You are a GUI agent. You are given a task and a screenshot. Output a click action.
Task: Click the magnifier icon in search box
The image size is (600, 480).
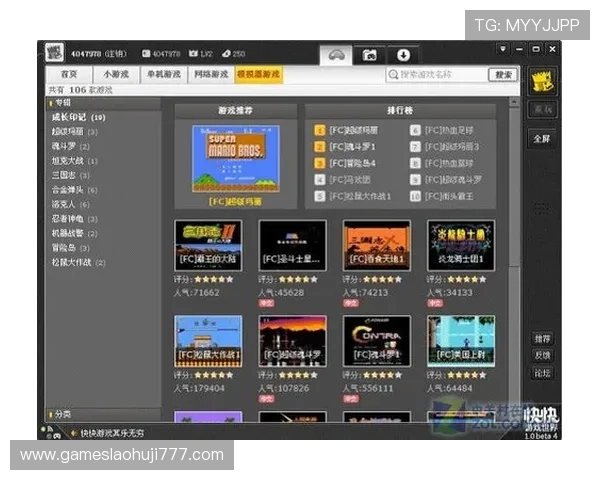(x=393, y=75)
